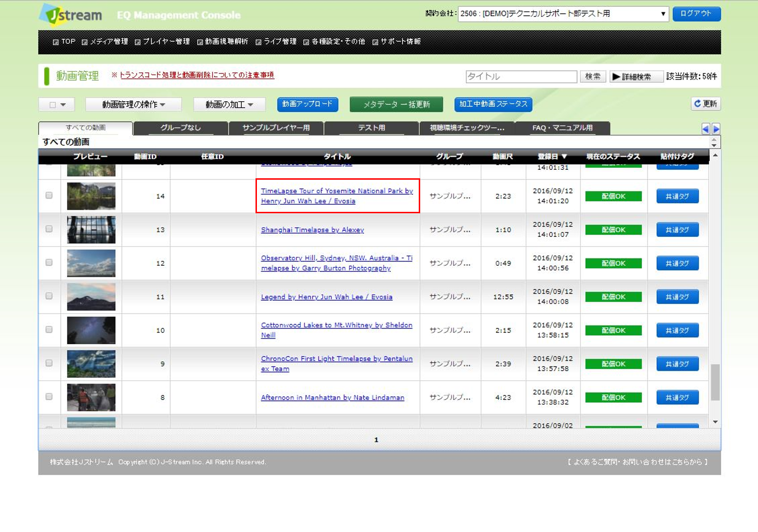This screenshot has height=532, width=758.
Task: Click the J-Stream logo
Action: coord(71,15)
